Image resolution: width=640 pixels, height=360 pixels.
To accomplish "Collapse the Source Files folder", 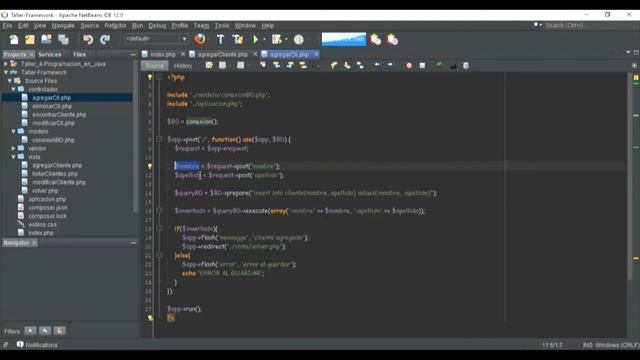I will pyautogui.click(x=10, y=81).
